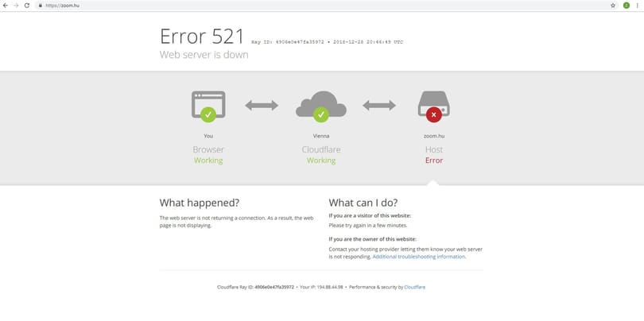Click the 'What happened?' heading
The height and width of the screenshot is (321, 644).
click(200, 203)
